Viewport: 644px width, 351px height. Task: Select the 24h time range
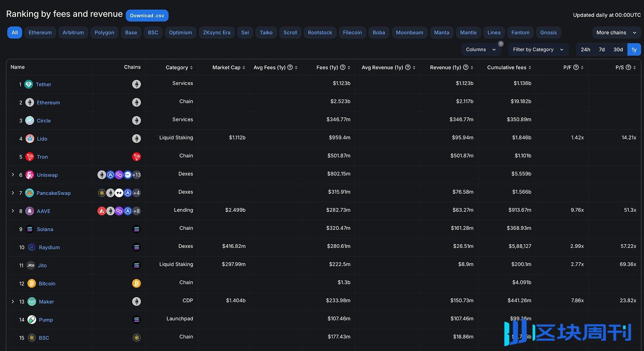(x=585, y=50)
